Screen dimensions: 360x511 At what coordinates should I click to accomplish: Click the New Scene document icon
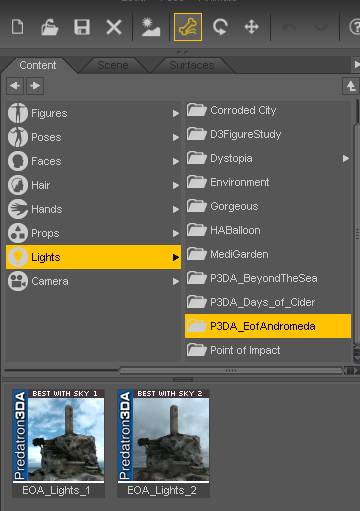coord(17,27)
